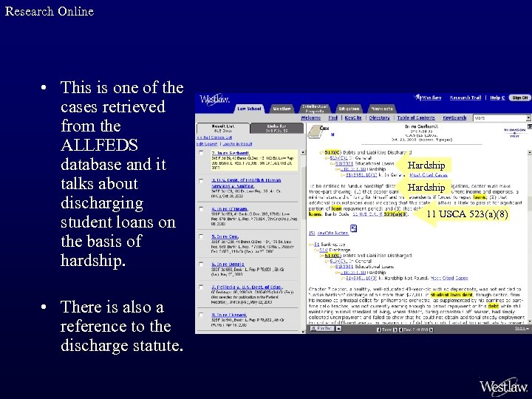Viewport: 532px width, 399px height.
Task: Tick checkbox for In re O'Hearn result
Action: tap(201, 208)
